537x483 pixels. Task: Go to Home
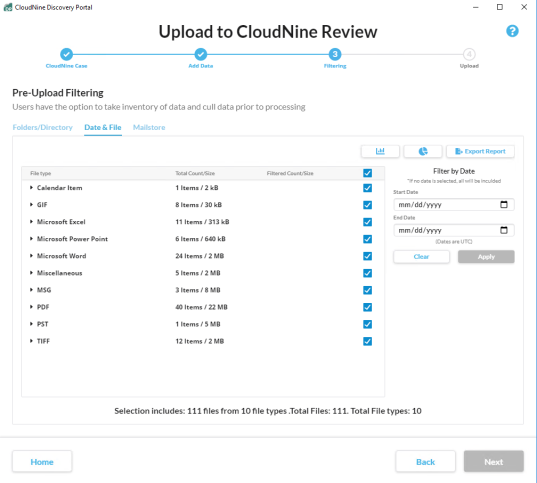point(42,462)
